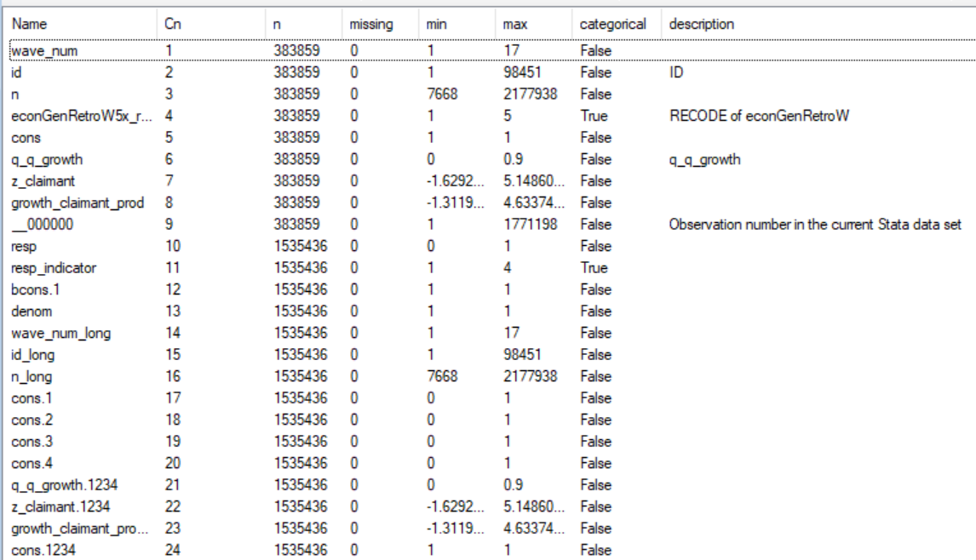Click the categorical column header
Image resolution: width=976 pixels, height=560 pixels.
[613, 25]
